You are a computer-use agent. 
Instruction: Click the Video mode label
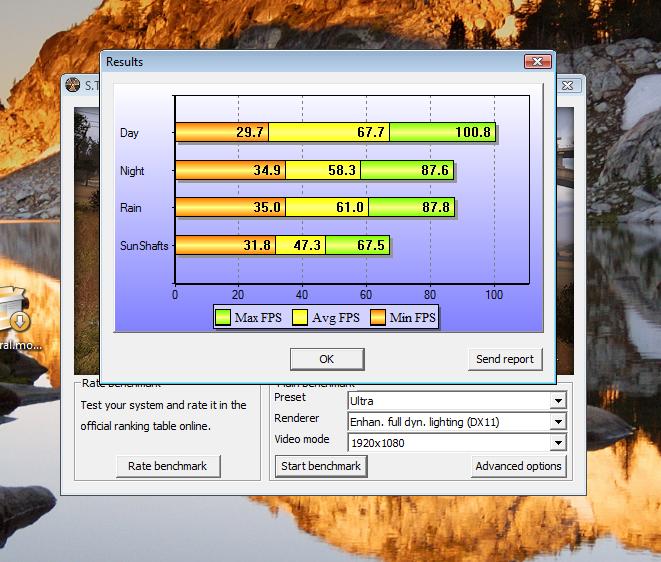pos(302,439)
